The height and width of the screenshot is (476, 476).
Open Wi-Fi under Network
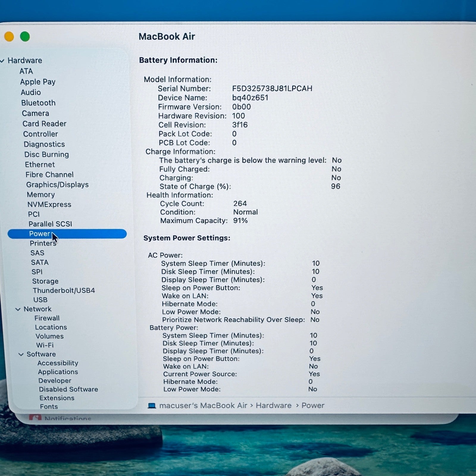click(x=45, y=345)
